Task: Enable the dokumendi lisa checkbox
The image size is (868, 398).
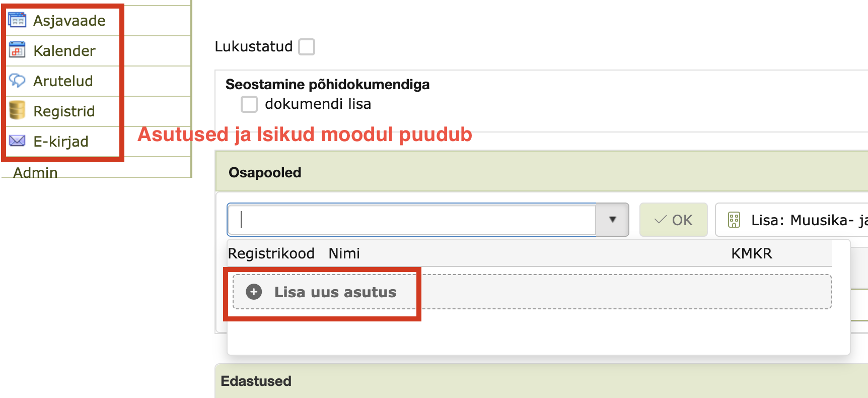Action: tap(249, 104)
